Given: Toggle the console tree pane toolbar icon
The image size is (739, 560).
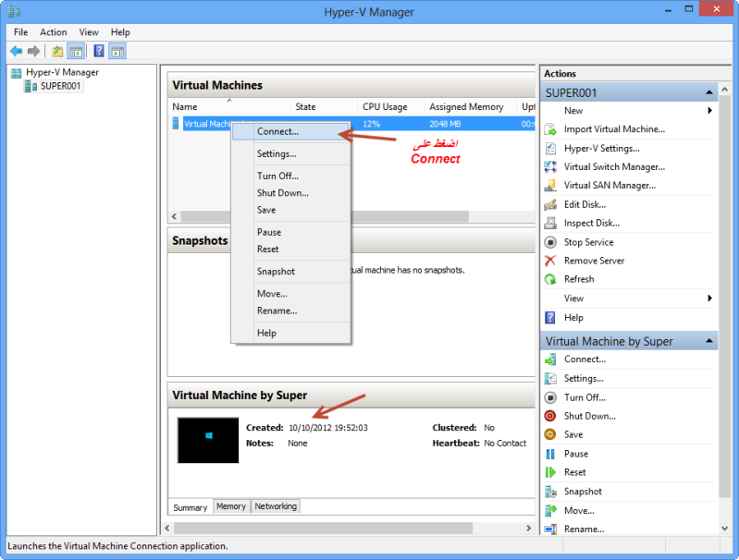Looking at the screenshot, I should [76, 51].
